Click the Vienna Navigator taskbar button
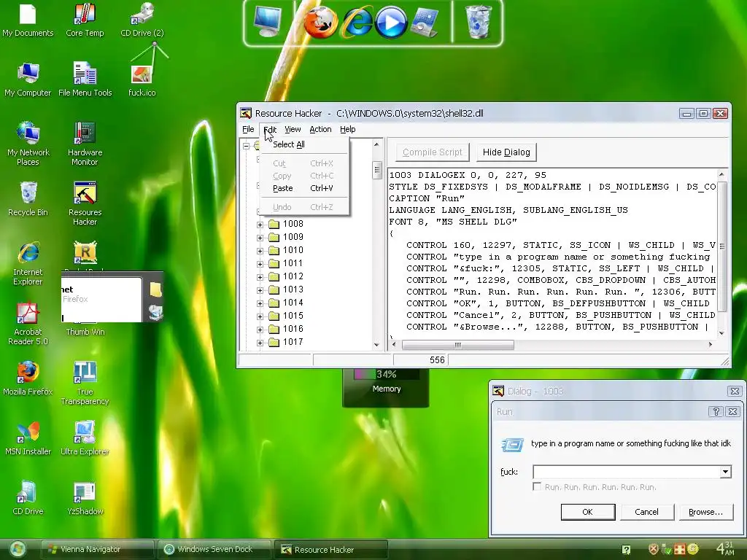Viewport: 747px width, 560px height. [98, 549]
